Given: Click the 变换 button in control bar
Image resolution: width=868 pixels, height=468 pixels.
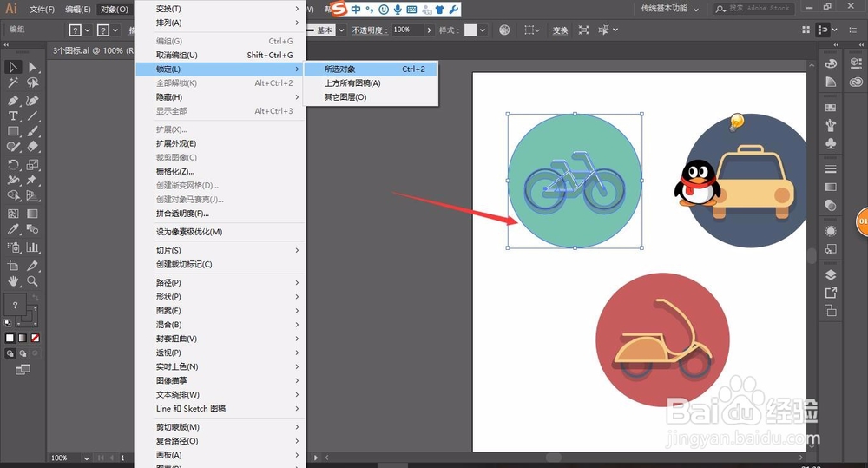Looking at the screenshot, I should coord(560,30).
